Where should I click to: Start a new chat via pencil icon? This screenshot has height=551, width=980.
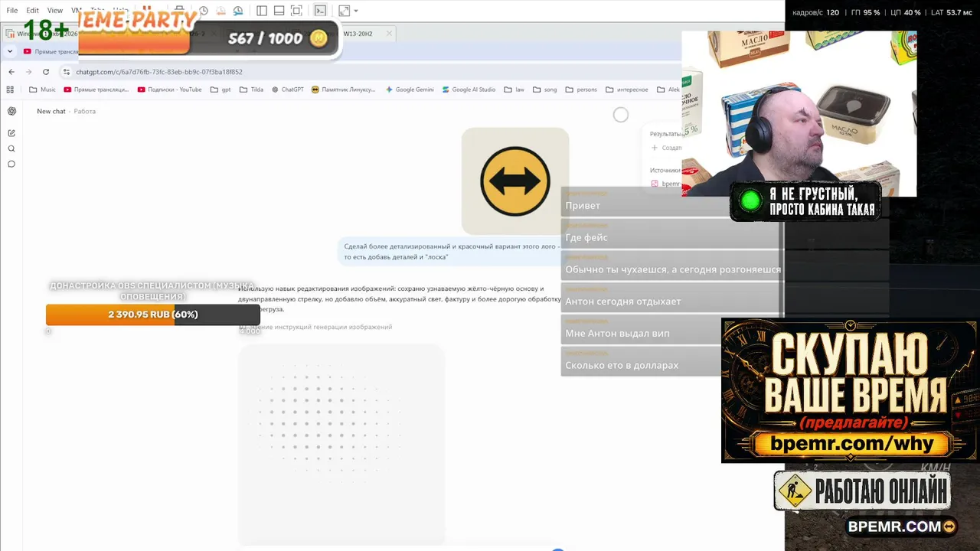tap(11, 133)
